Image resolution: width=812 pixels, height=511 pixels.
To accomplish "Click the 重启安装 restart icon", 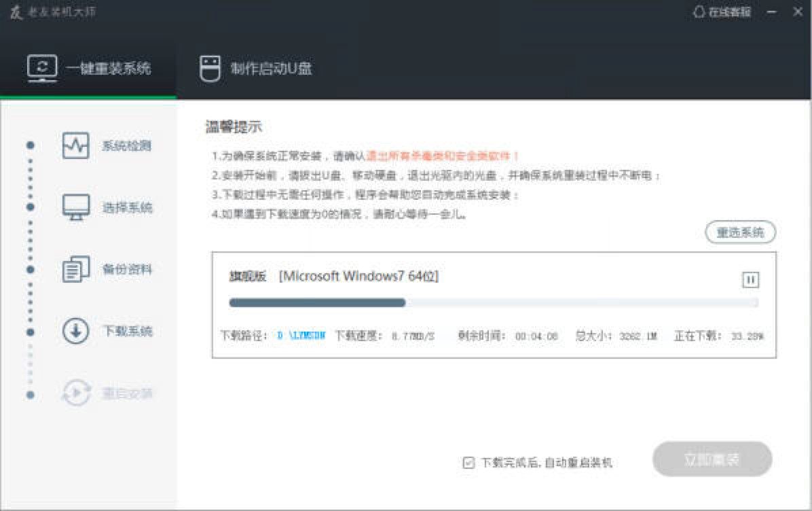I will tap(75, 393).
